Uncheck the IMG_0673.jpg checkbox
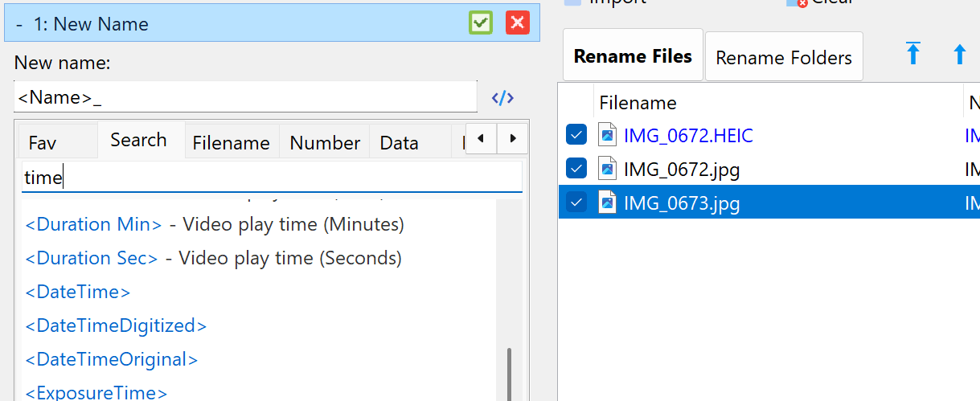 (576, 203)
